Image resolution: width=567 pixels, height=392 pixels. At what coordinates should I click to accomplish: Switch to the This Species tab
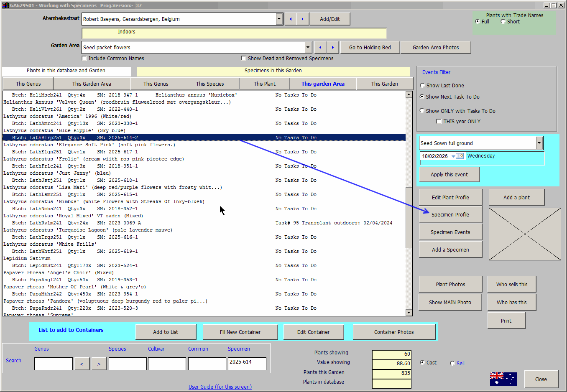210,84
